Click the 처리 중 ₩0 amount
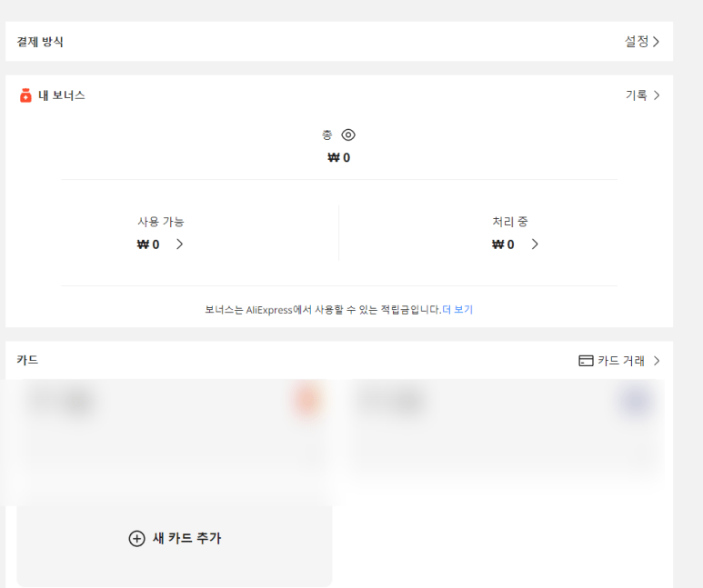 click(503, 244)
